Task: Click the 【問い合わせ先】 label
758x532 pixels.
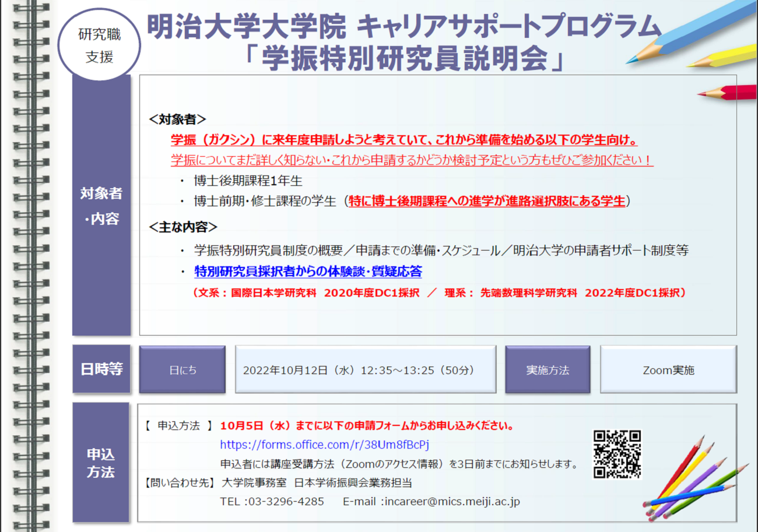Action: pos(179,483)
